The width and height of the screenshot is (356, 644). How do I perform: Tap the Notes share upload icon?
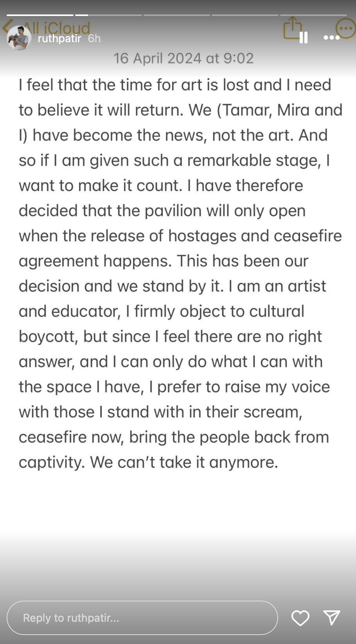(293, 27)
